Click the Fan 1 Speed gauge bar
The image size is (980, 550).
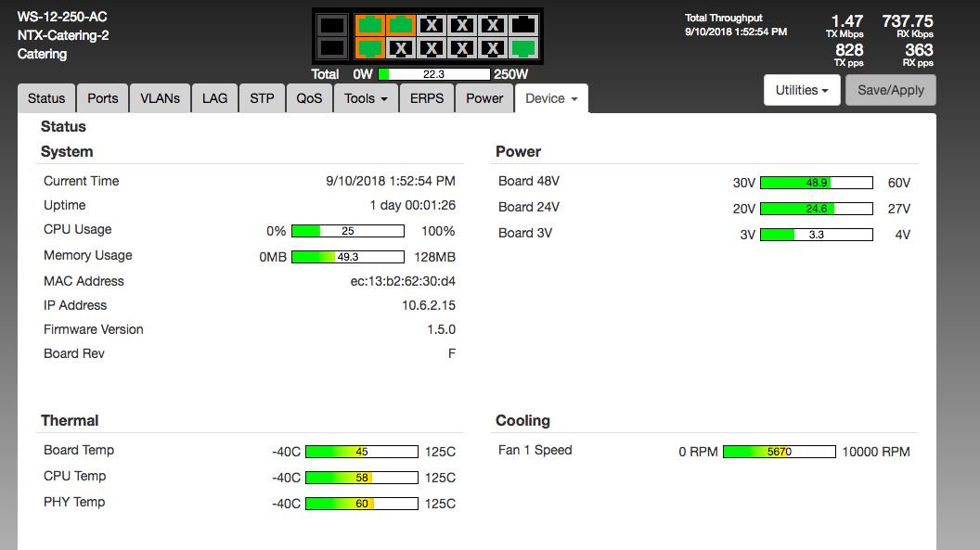779,452
